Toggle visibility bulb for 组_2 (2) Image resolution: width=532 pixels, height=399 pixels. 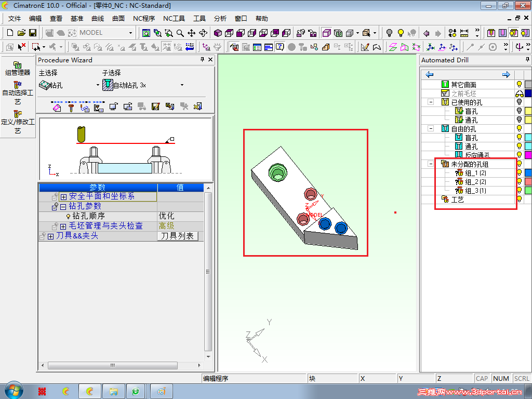[x=519, y=181]
